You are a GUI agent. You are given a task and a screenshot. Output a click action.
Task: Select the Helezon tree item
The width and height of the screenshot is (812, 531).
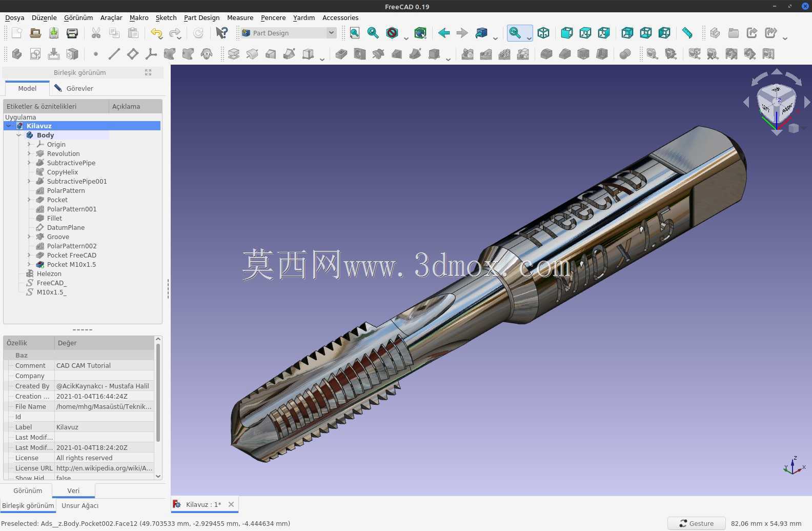click(49, 273)
